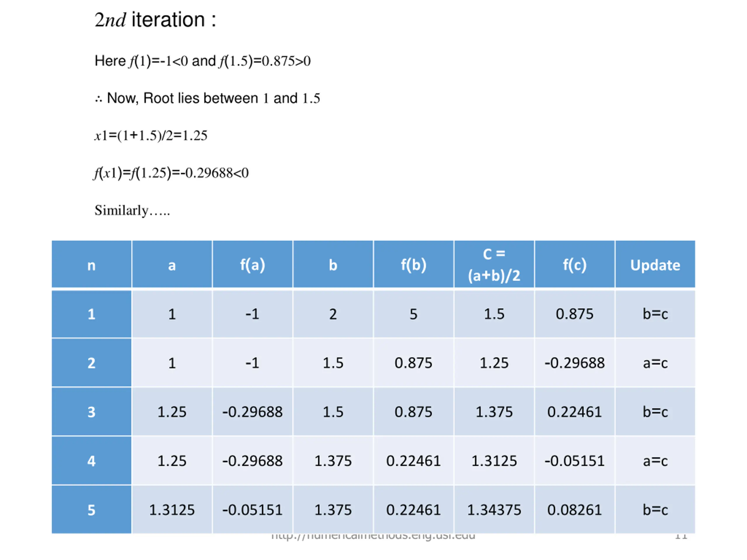Select the f(b) value 5 in row 1
Screen dimensions: 747x560
coord(413,314)
